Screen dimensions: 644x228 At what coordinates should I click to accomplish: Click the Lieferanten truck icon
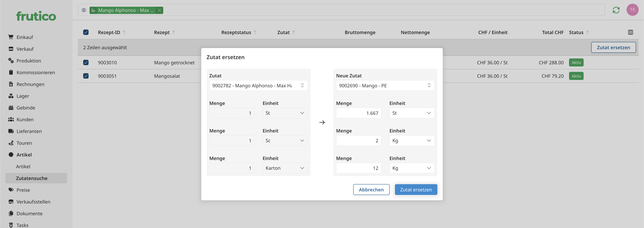pos(11,131)
